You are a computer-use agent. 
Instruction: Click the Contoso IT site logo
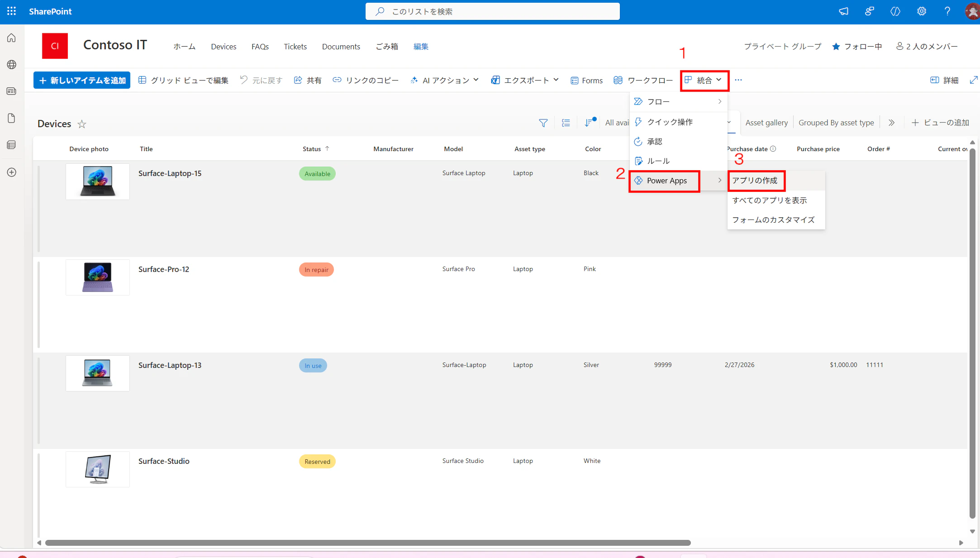click(55, 46)
